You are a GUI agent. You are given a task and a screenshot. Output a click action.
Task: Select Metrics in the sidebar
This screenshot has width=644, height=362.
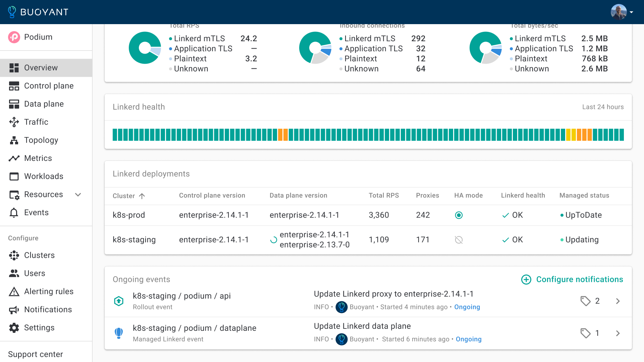click(38, 158)
